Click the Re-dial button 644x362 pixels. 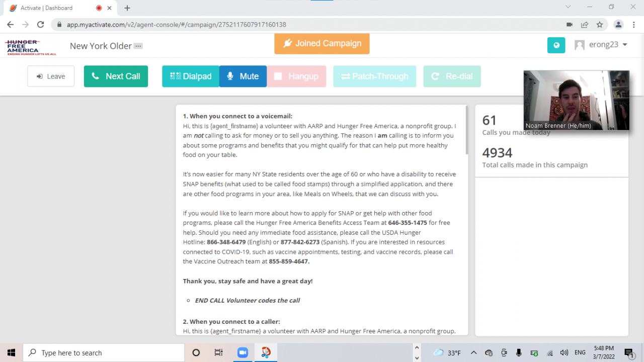coord(452,76)
